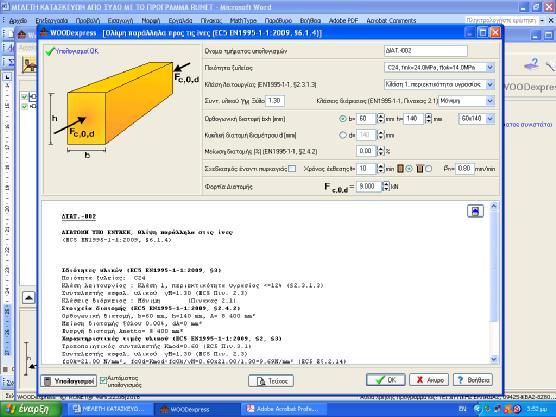This screenshot has width=556, height=417.
Task: Click the WOODexpress dialog title bar icon
Action: [x=44, y=33]
